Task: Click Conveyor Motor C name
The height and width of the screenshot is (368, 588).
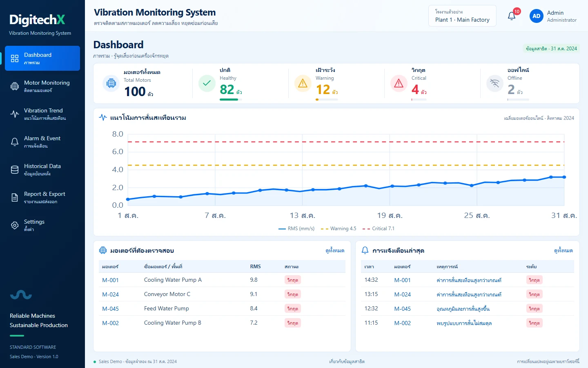Action: coord(167,294)
